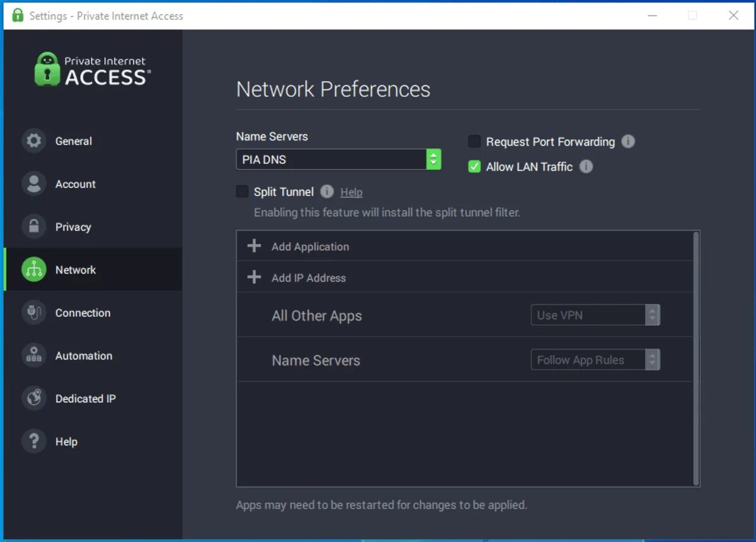Click the Network Preferences heading

(333, 89)
